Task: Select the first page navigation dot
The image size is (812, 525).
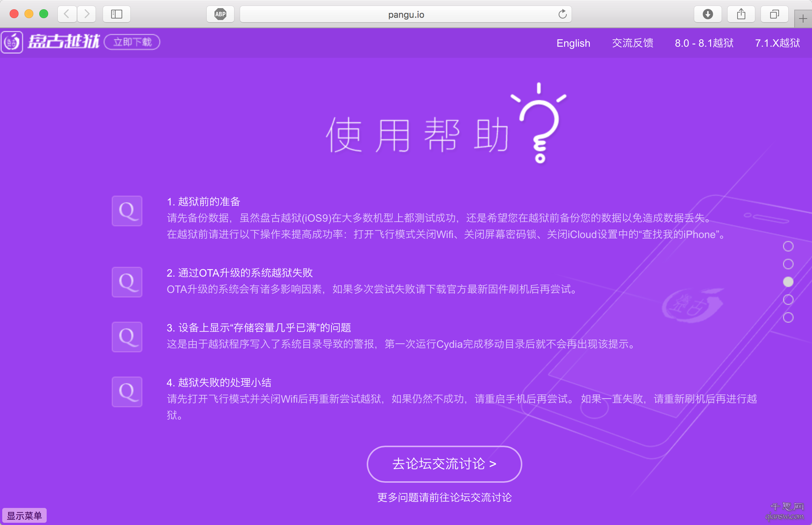Action: (788, 246)
